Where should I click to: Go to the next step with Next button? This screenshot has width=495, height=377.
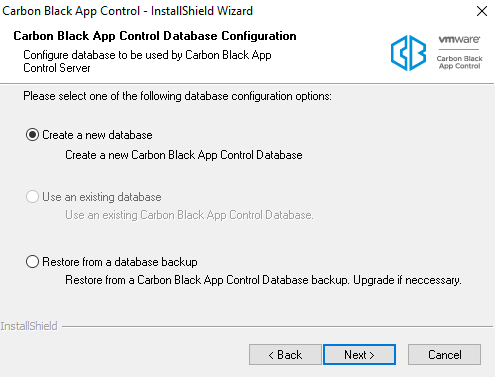(x=359, y=355)
